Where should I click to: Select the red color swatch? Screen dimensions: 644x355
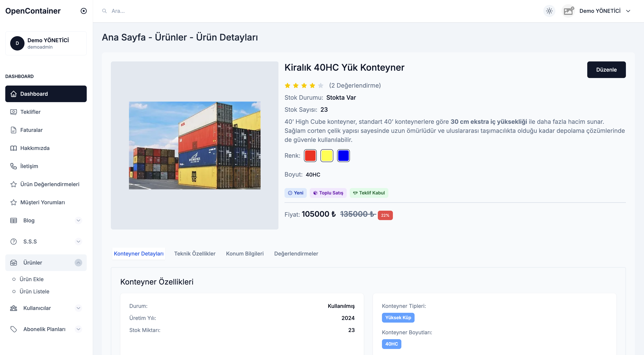310,155
